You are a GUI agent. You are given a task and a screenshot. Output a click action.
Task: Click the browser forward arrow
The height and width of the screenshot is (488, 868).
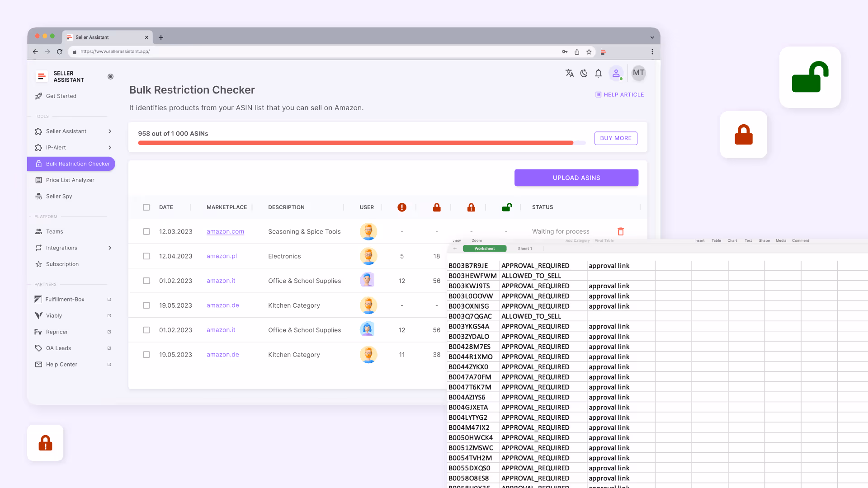click(47, 52)
